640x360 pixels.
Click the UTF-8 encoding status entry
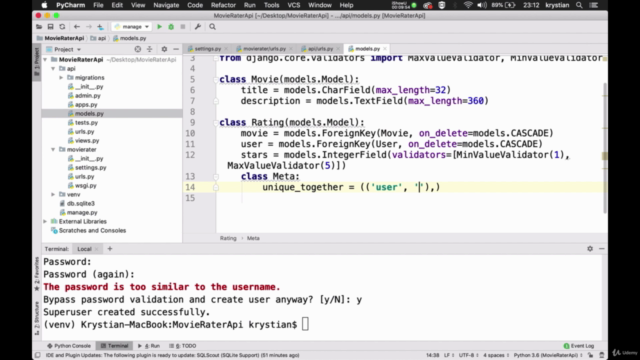pos(468,355)
